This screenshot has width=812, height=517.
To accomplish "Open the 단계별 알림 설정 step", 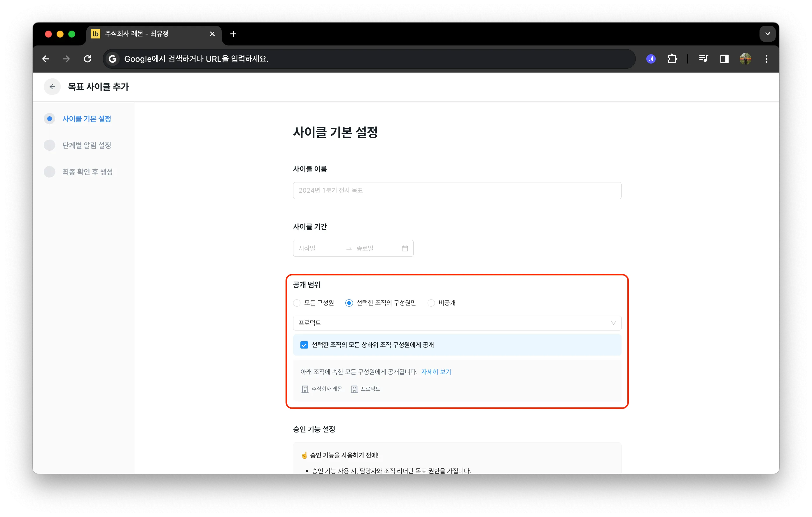I will (87, 145).
